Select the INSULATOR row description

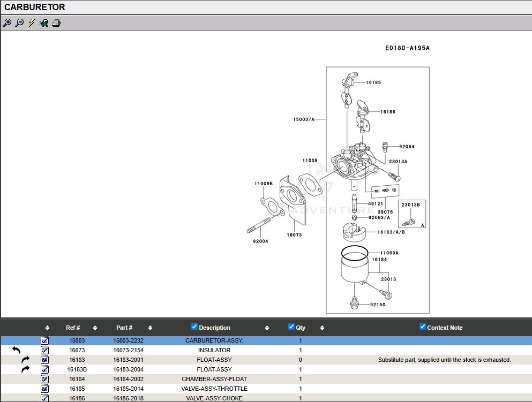click(214, 350)
